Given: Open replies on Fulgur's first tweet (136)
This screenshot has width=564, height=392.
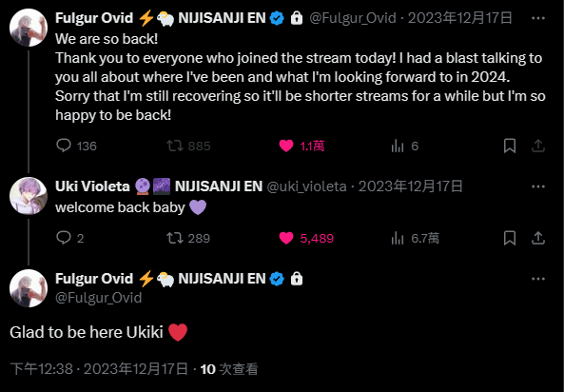Looking at the screenshot, I should click(76, 146).
